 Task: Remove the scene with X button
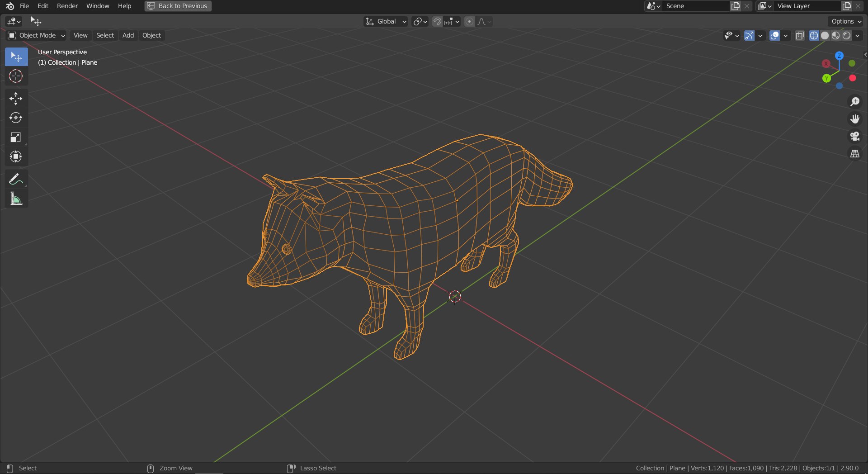[747, 6]
